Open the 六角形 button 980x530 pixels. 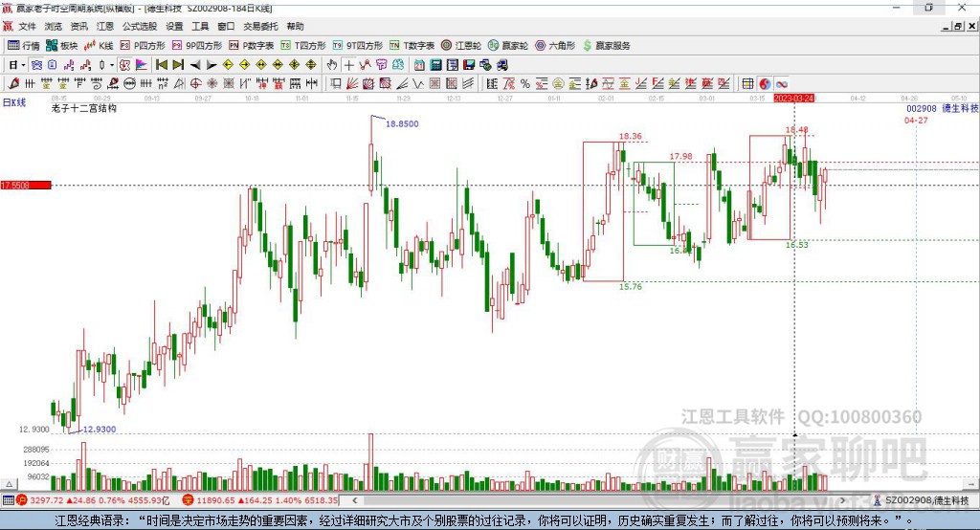click(555, 46)
